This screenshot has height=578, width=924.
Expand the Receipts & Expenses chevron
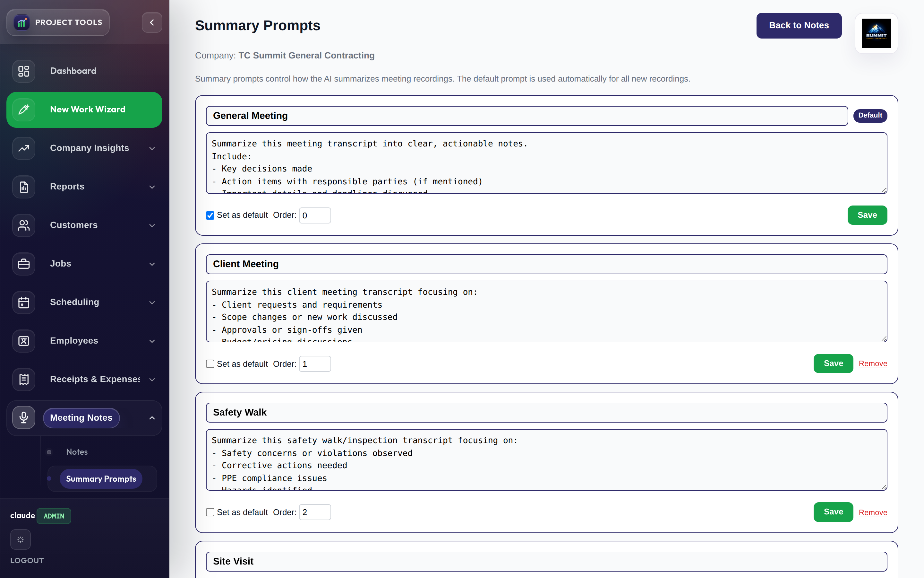[152, 380]
